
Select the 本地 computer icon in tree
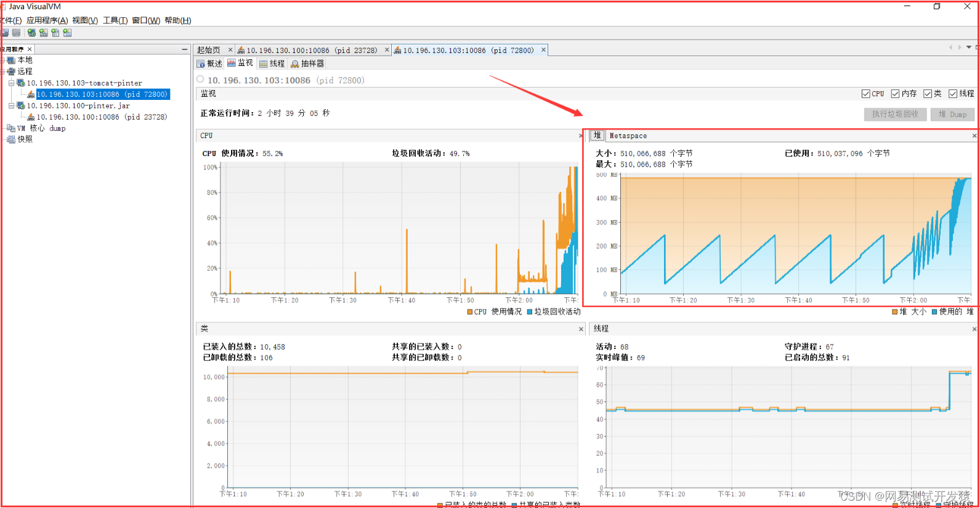pos(11,60)
